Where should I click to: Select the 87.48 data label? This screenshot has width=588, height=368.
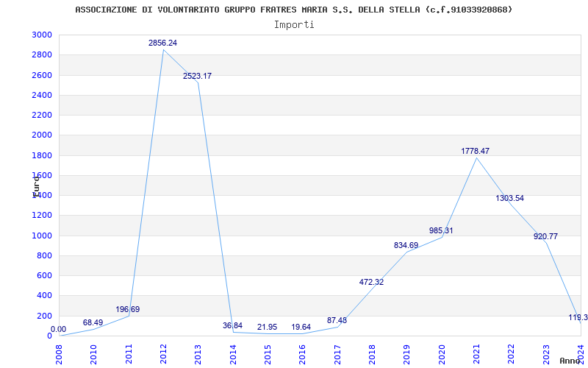click(x=337, y=321)
